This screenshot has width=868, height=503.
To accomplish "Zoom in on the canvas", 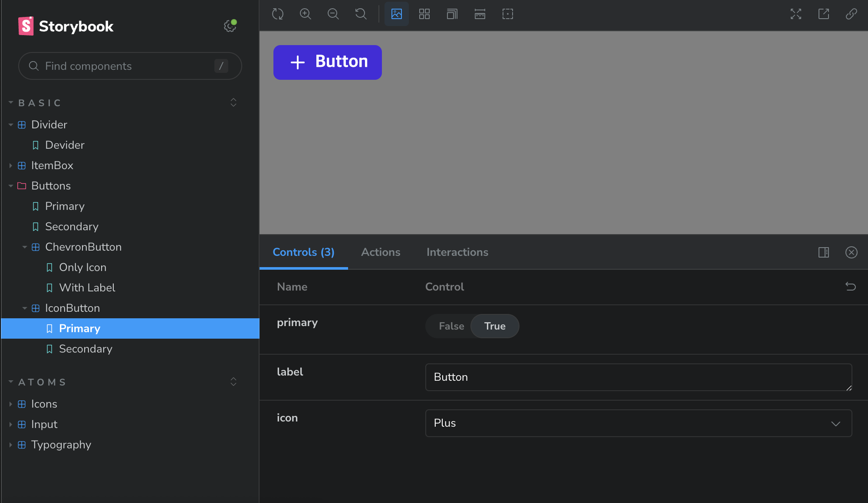I will coord(306,14).
